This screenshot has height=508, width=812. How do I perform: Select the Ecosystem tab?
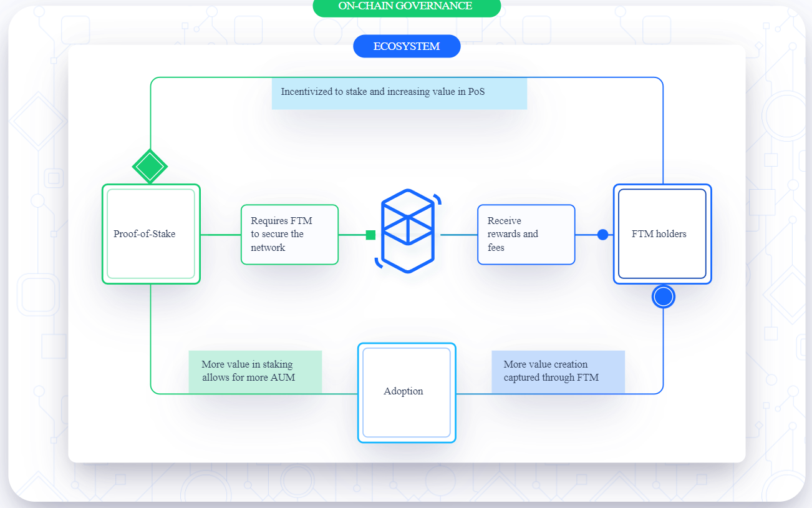[x=407, y=46]
